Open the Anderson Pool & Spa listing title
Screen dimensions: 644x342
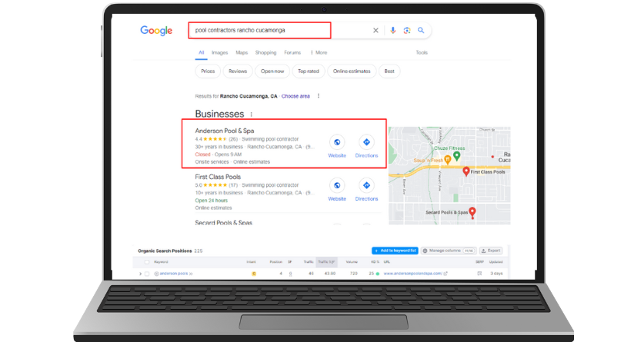(224, 131)
